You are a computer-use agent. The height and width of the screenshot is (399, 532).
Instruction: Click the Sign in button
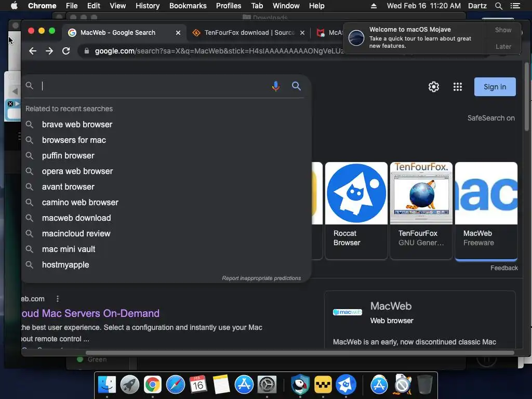pyautogui.click(x=495, y=87)
